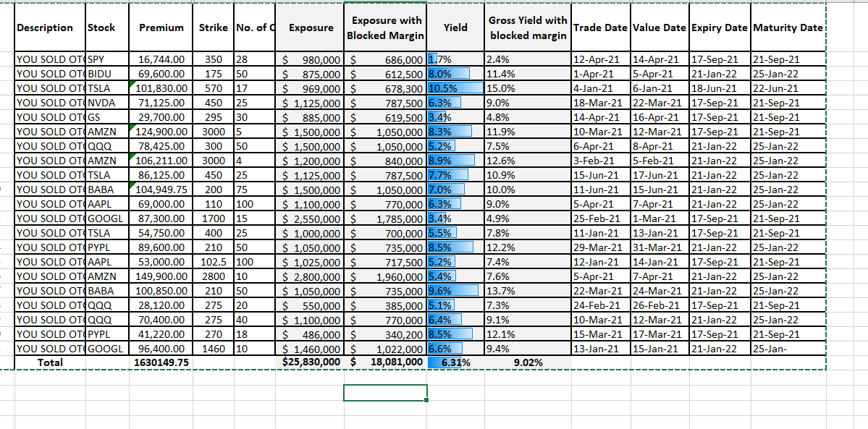Screen dimensions: 868x429
Task: Select the $2,800,000 exposure cell
Action: (x=311, y=276)
